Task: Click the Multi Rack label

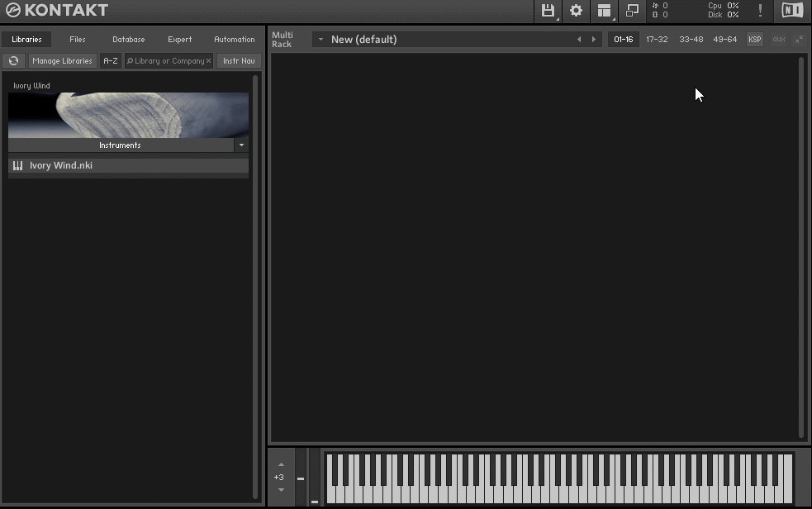Action: tap(283, 40)
